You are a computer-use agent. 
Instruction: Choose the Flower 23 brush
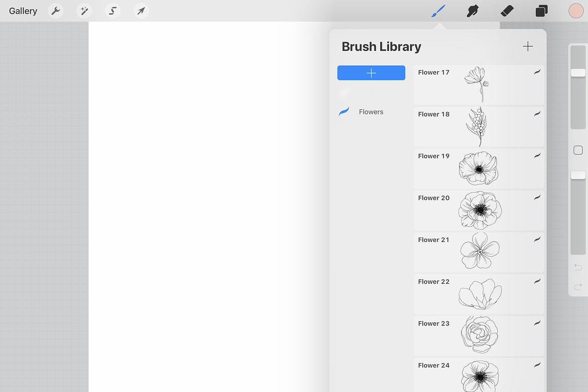479,336
